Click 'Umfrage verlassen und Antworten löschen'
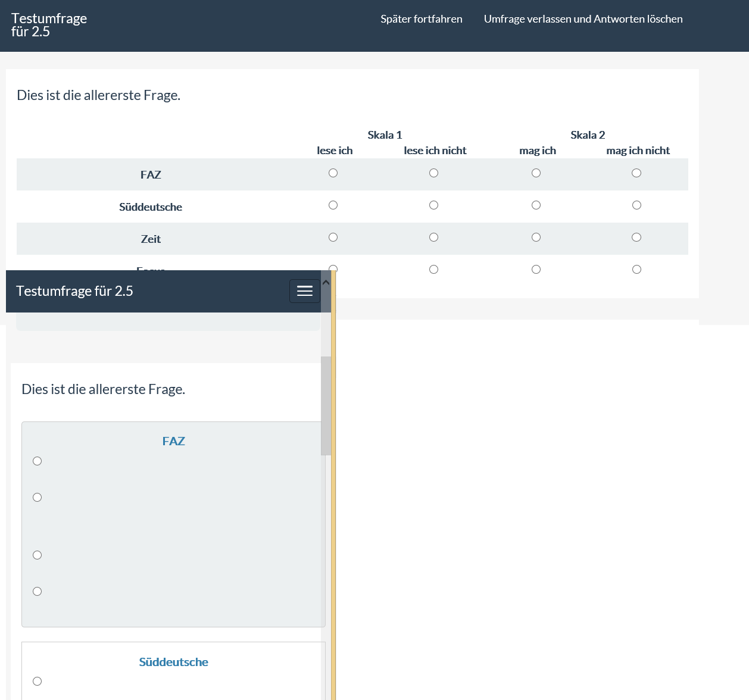The height and width of the screenshot is (700, 749). click(x=583, y=19)
